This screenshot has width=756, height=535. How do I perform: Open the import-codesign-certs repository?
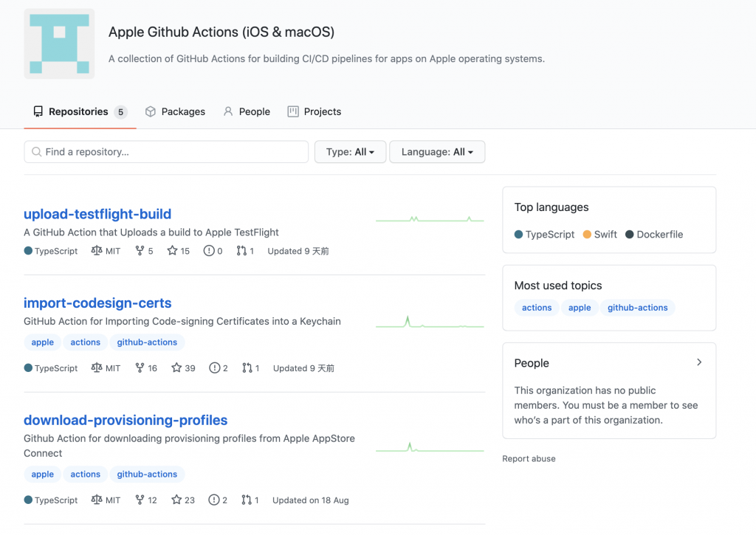point(97,303)
